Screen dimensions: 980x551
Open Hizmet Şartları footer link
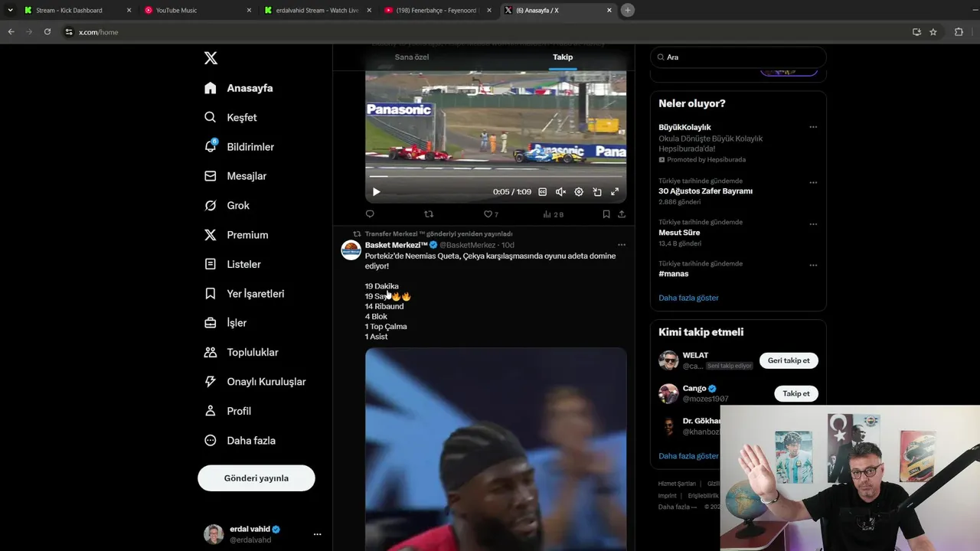[x=677, y=484]
